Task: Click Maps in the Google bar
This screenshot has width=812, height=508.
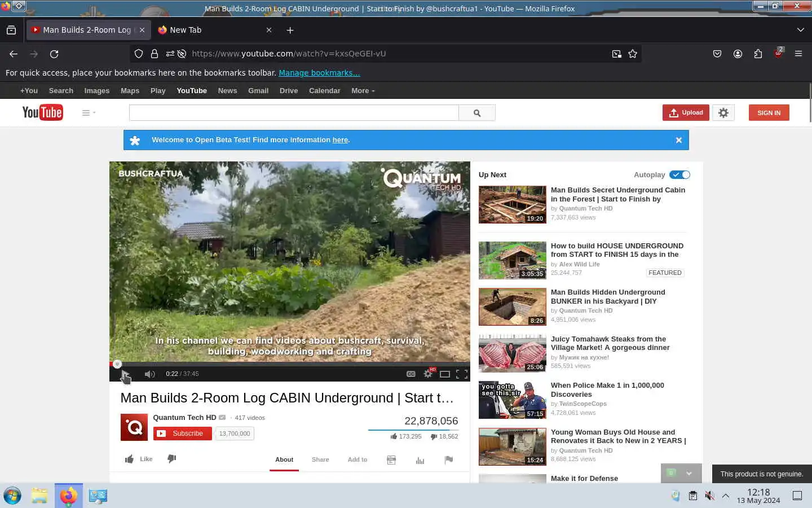Action: pos(130,91)
